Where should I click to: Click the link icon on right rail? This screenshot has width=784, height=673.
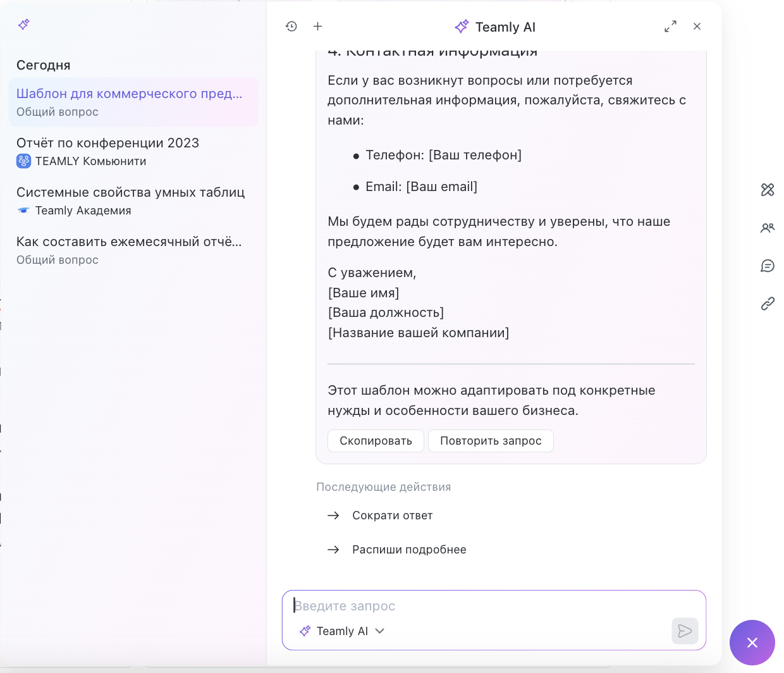coord(768,304)
